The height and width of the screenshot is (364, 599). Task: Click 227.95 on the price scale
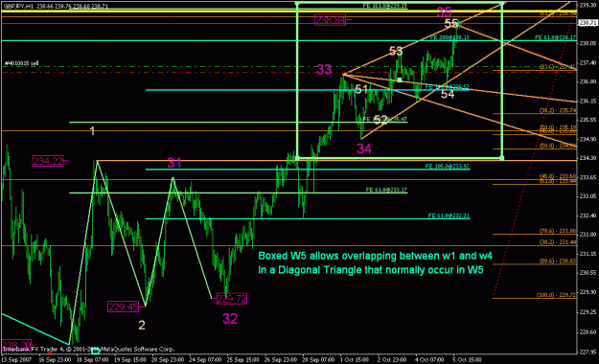click(x=587, y=352)
